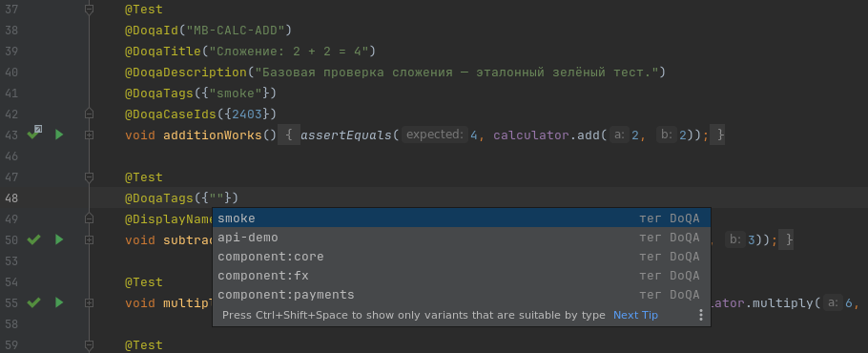
Task: Collapse annotation block at line 37
Action: (x=89, y=9)
